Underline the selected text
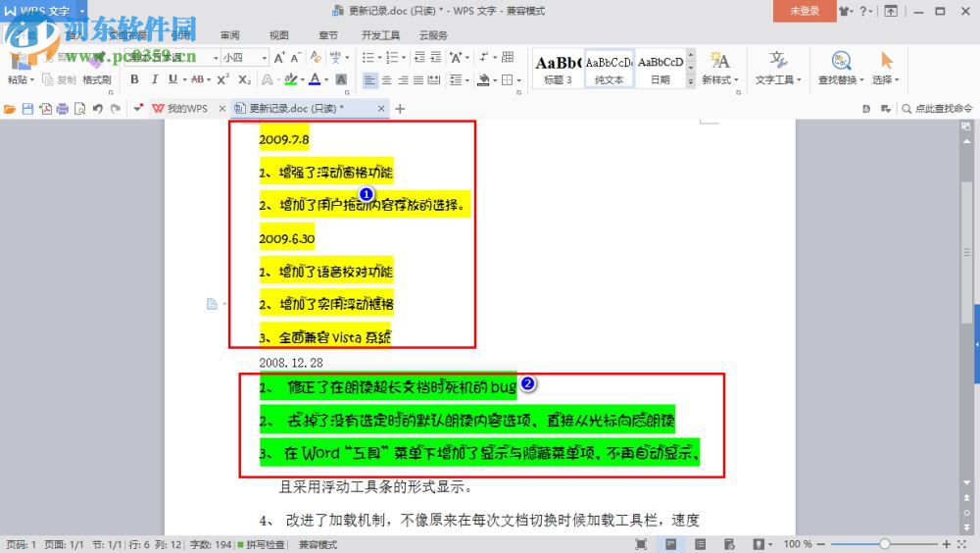The height and width of the screenshot is (553, 980). (173, 79)
